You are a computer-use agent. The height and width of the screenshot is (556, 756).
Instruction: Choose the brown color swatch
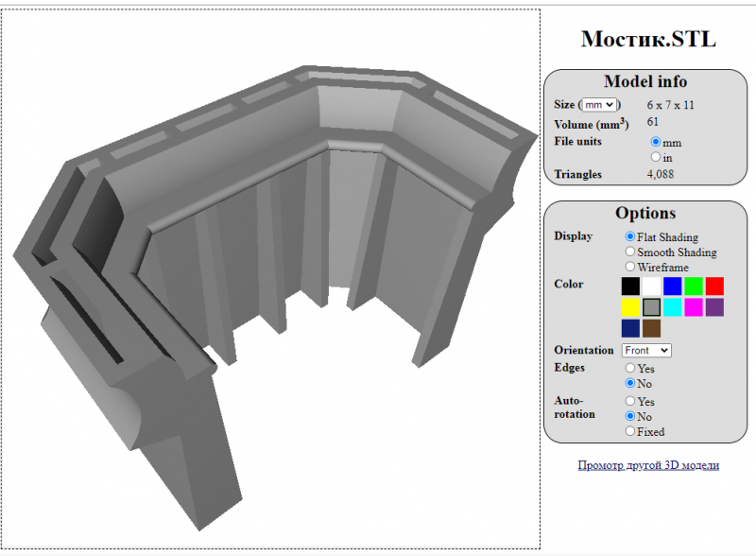[x=651, y=328]
